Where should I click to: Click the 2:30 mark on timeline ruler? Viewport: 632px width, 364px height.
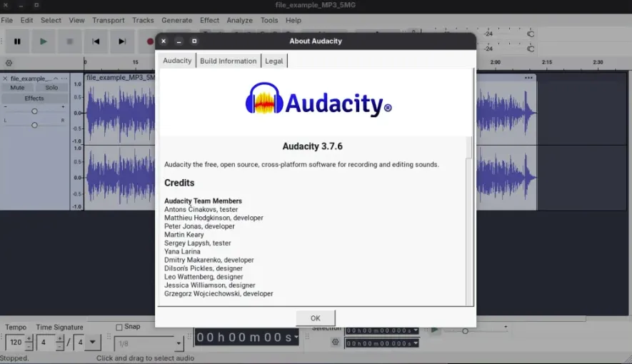(x=598, y=62)
